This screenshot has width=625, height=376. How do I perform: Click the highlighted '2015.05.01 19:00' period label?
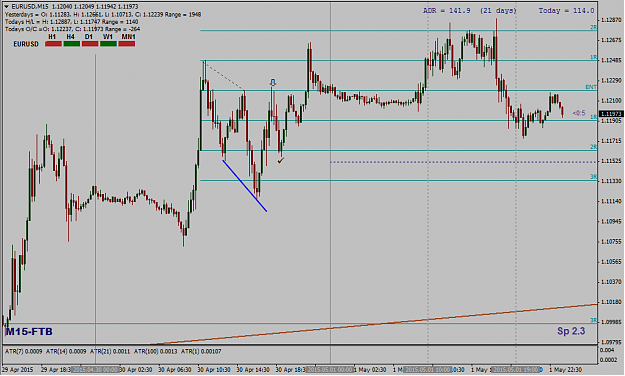pos(516,370)
